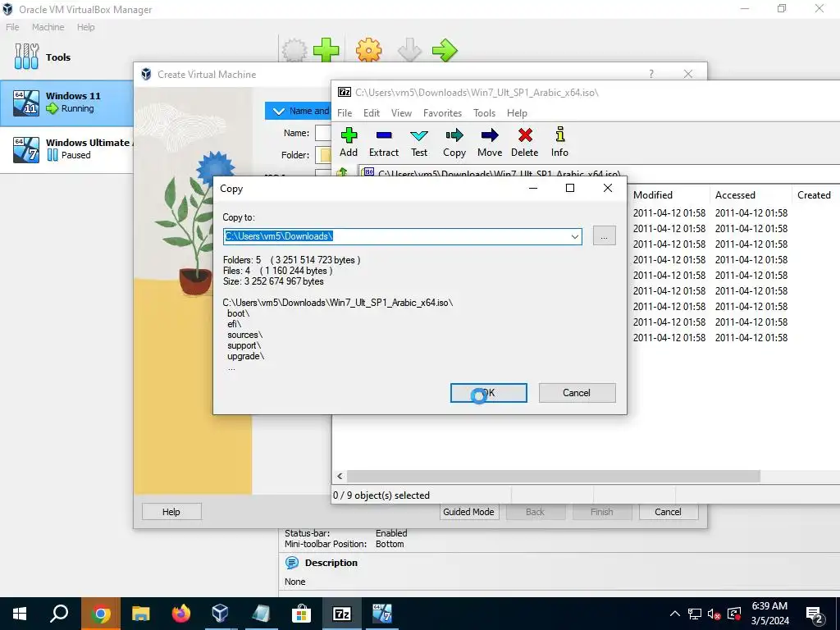Open VirtualBox Manager Help menu
Screen dimensions: 840x630
85,27
